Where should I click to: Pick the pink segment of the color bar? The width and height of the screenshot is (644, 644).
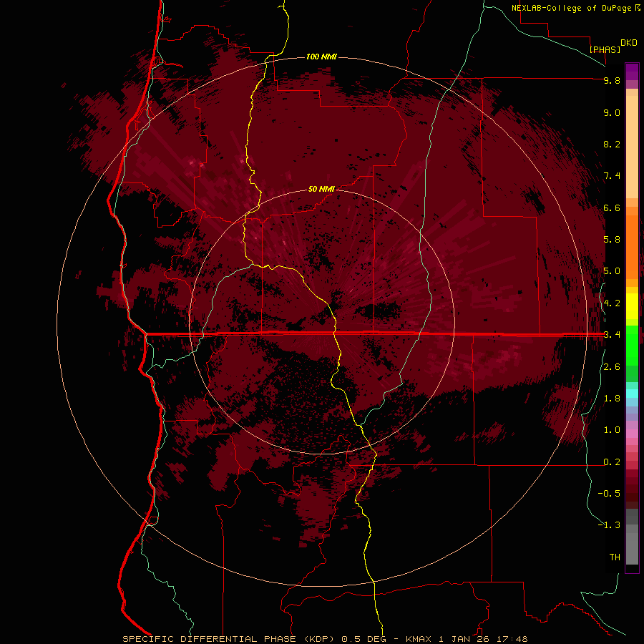632,434
